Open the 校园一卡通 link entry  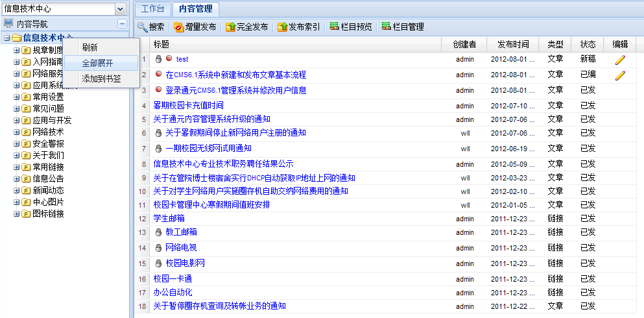click(173, 278)
